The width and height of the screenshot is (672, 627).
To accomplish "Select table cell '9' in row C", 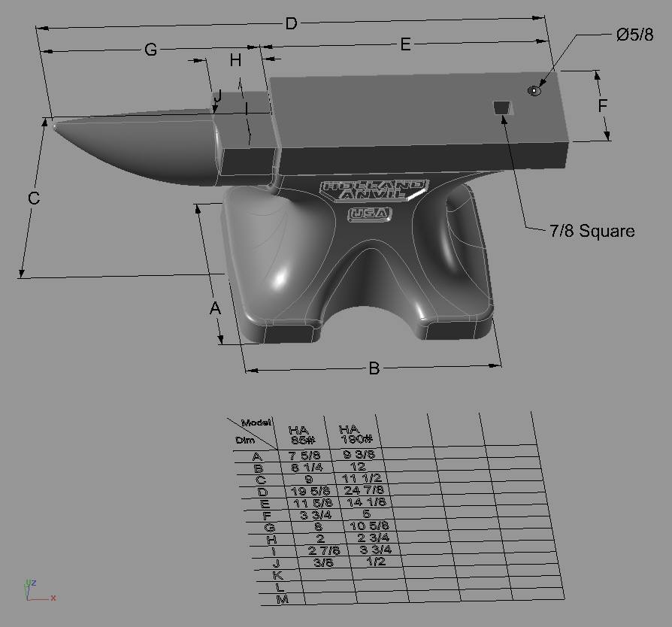I will [x=308, y=480].
